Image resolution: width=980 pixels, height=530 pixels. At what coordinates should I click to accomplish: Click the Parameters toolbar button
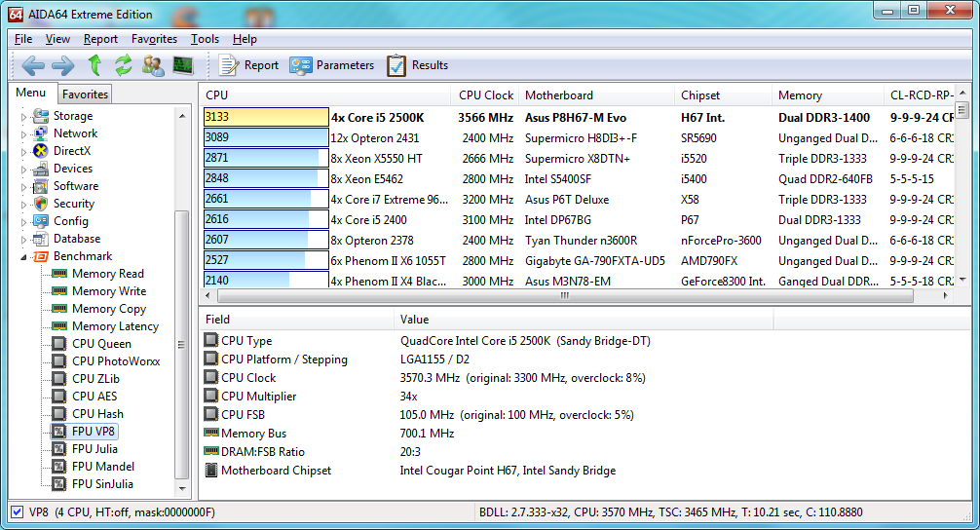[x=332, y=65]
